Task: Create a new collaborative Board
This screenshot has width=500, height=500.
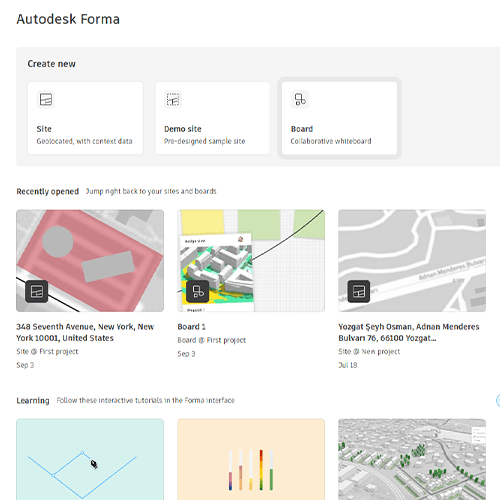Action: point(339,118)
